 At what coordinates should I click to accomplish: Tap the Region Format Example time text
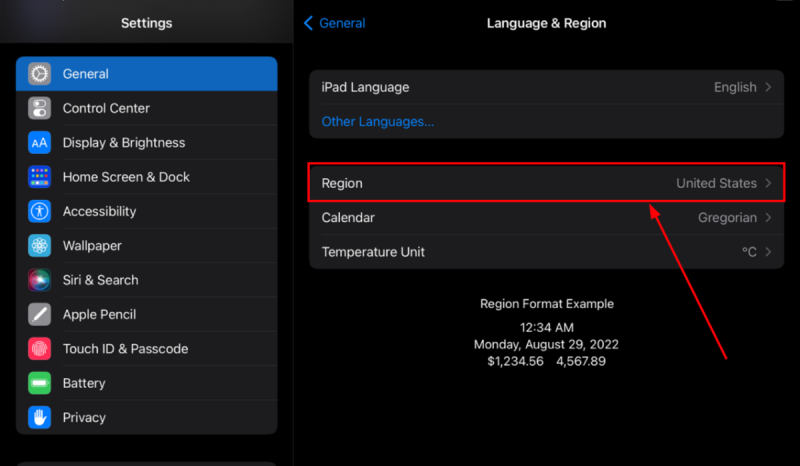[x=546, y=327]
